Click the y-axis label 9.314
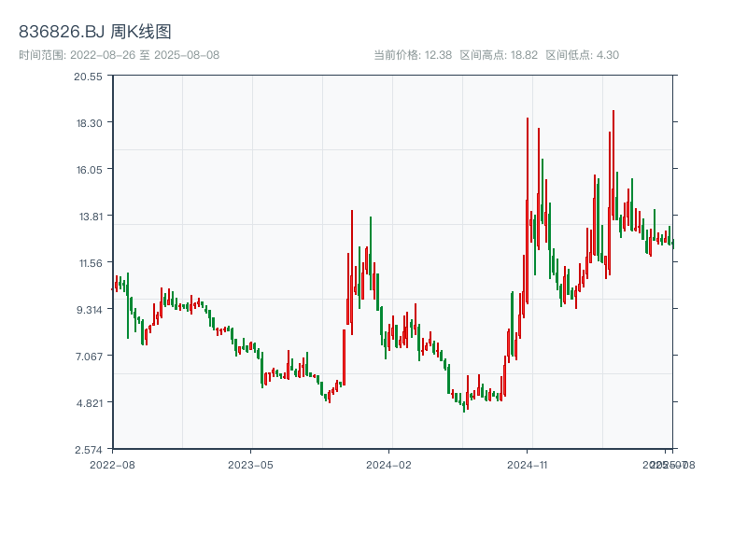747x560 pixels. (89, 310)
